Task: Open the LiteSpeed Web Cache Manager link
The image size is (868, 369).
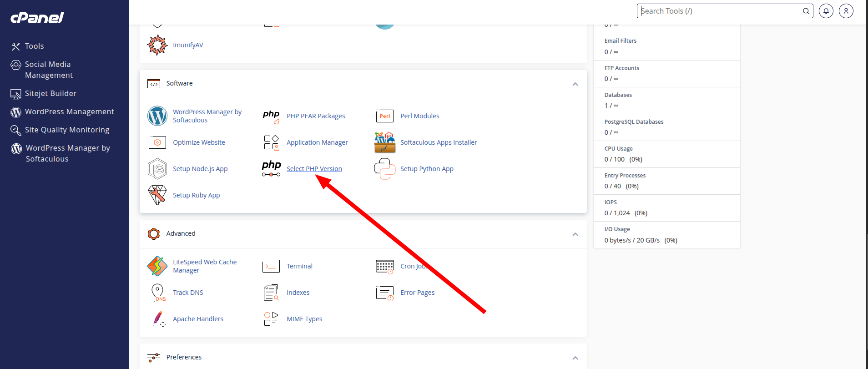Action: [x=205, y=266]
